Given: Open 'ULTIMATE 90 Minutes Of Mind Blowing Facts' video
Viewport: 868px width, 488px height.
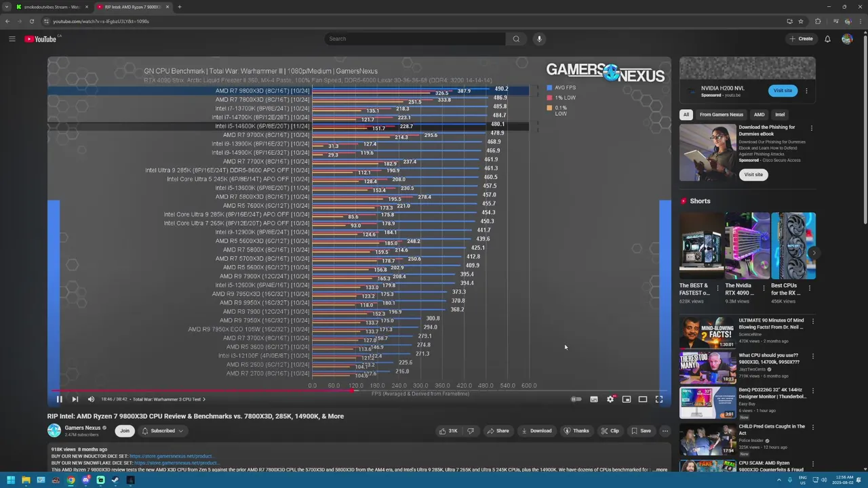Looking at the screenshot, I should click(x=707, y=333).
